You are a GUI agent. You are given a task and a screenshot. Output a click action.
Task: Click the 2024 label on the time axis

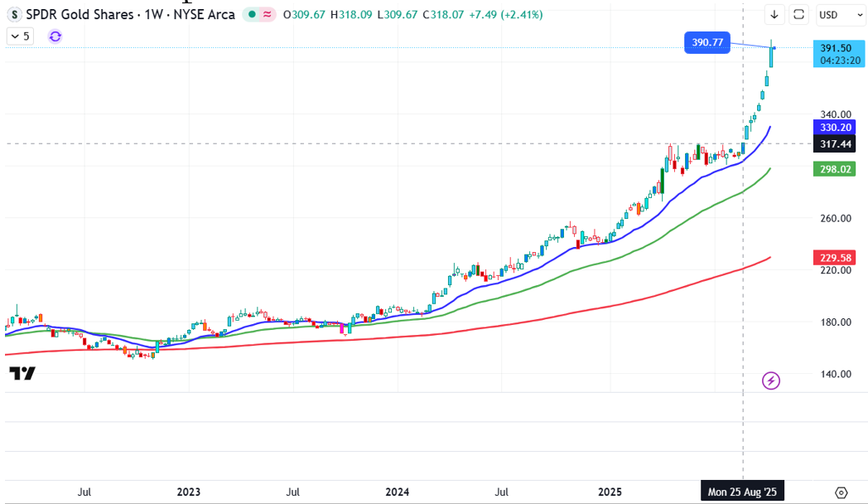(x=398, y=492)
